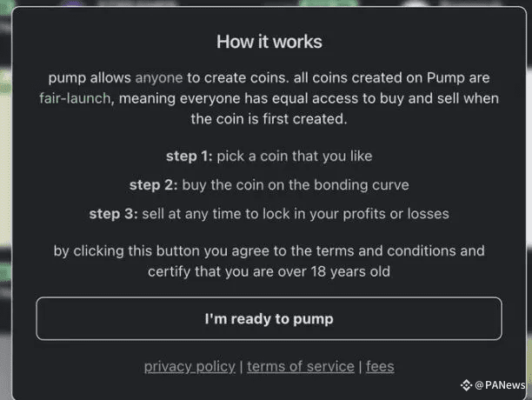Click the bold "step 2:" label
This screenshot has width=532, height=400.
(153, 185)
